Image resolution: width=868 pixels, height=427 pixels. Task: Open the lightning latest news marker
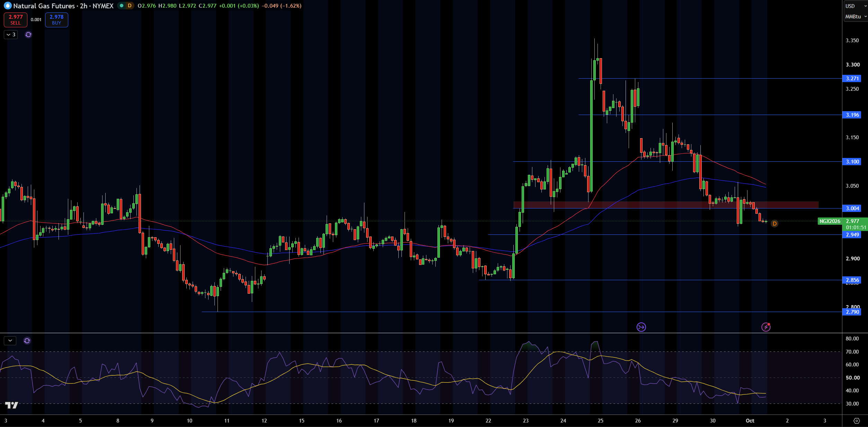[766, 327]
